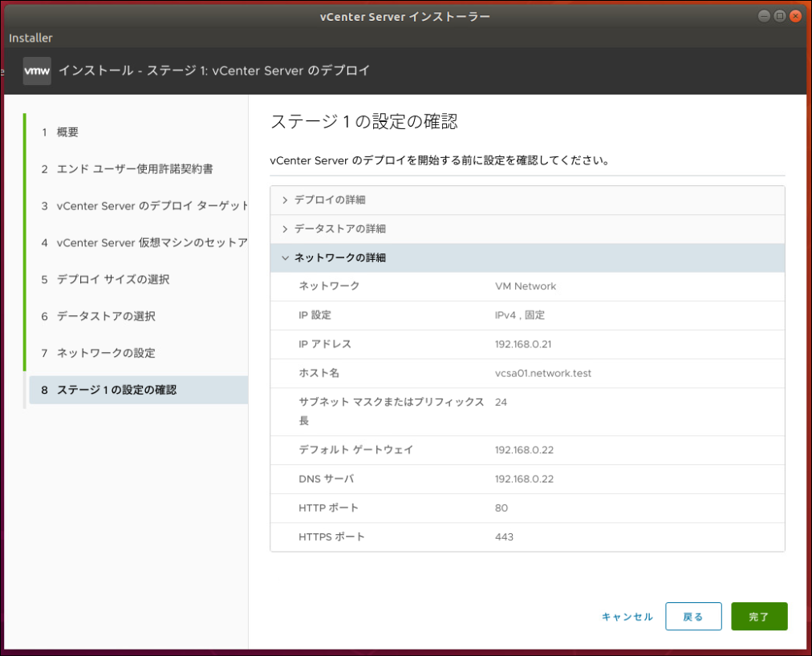Screen dimensions: 812x656
Task: Click the キャンセル link
Action: pyautogui.click(x=627, y=617)
